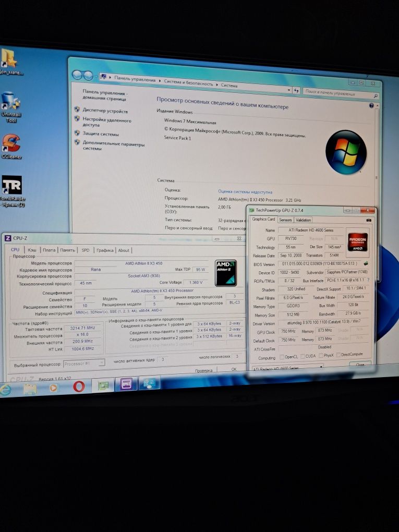This screenshot has width=399, height=532.
Task: Expand chevron after Панель управления breadcrumb
Action: pos(160,81)
